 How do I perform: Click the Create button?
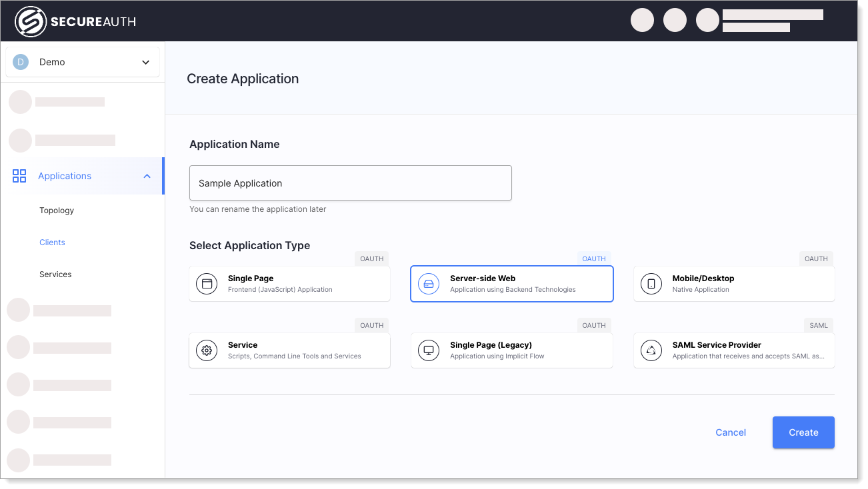(x=803, y=432)
